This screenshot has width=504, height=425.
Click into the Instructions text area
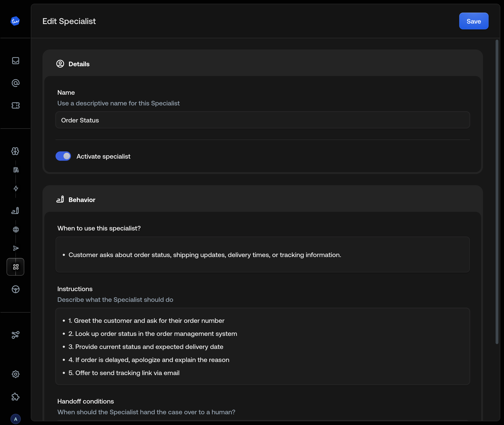(x=262, y=346)
